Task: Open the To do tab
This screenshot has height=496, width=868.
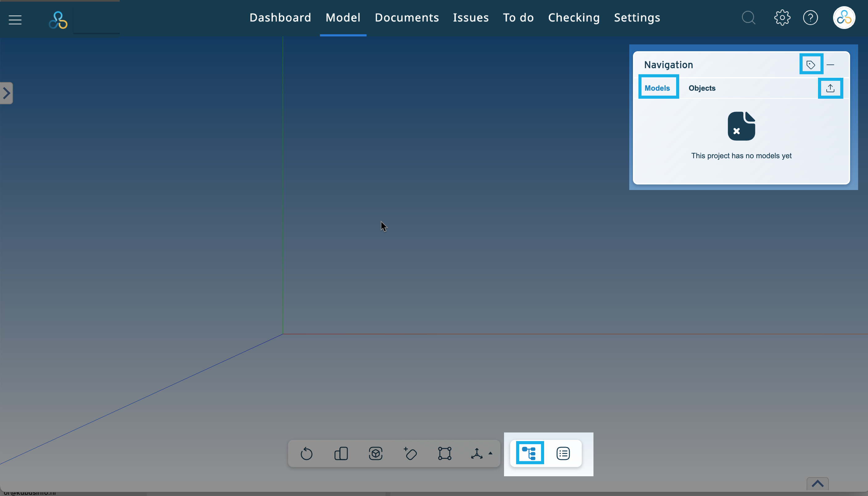Action: point(518,17)
